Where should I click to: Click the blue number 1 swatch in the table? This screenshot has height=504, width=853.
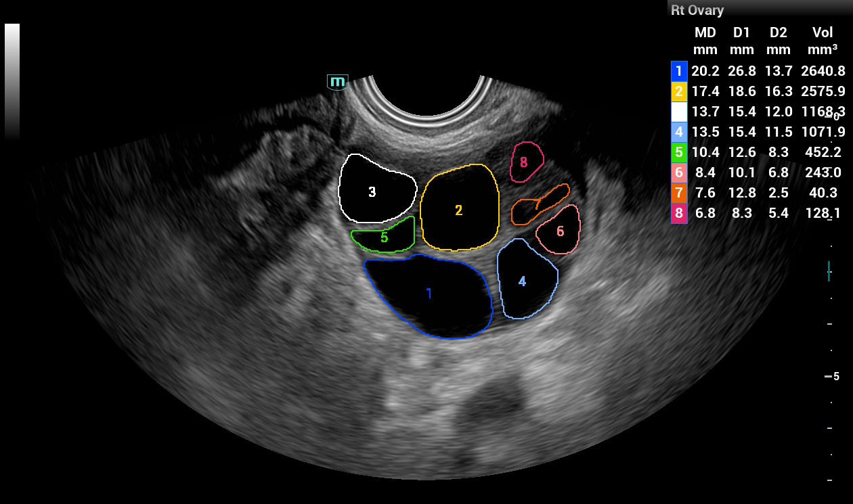click(x=679, y=71)
